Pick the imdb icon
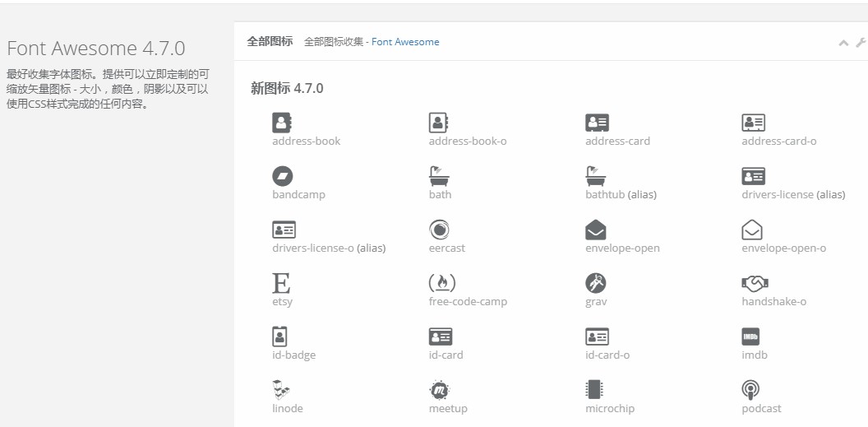 (750, 336)
